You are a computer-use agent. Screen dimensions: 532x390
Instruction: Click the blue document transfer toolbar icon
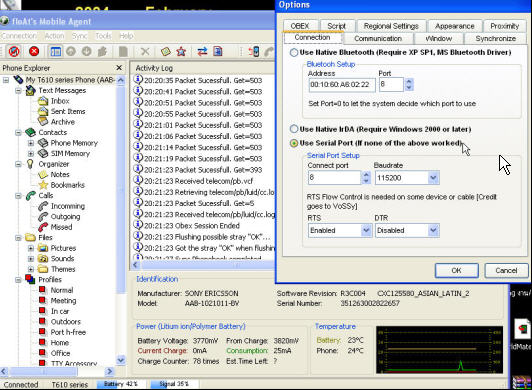point(218,52)
